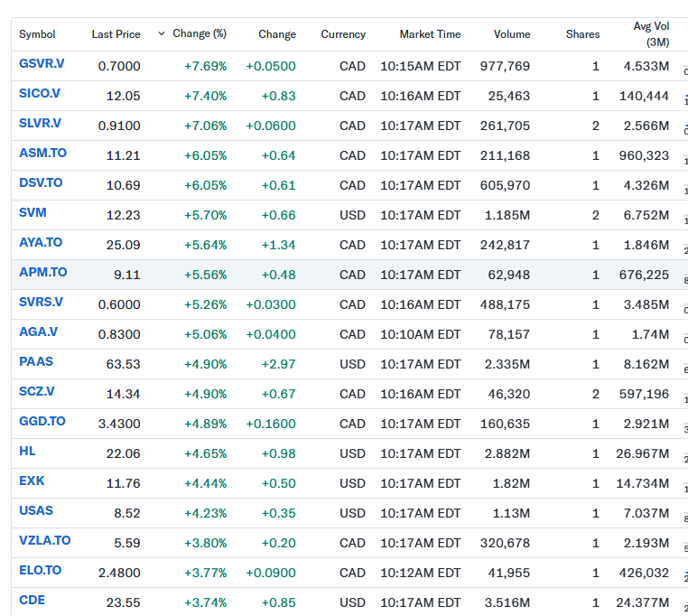This screenshot has width=688, height=616.
Task: Select the SVM symbol link
Action: coord(33,212)
